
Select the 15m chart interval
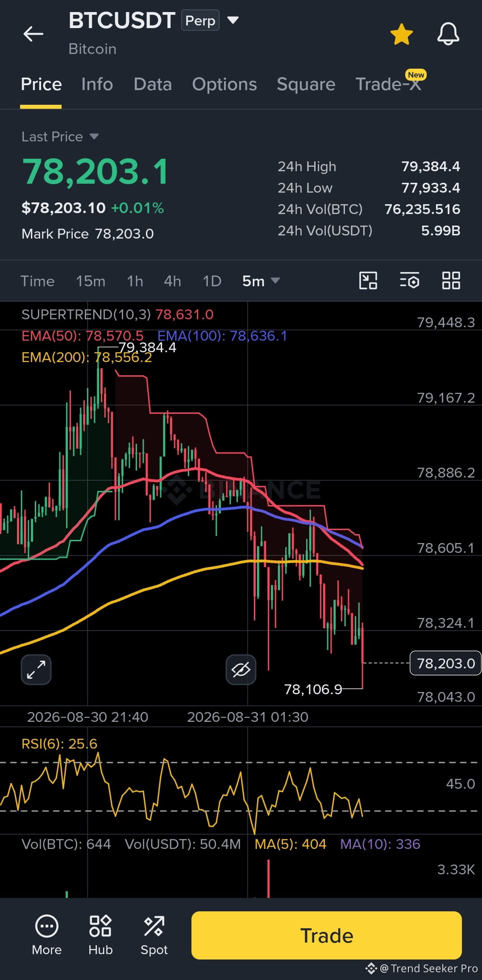pos(91,281)
